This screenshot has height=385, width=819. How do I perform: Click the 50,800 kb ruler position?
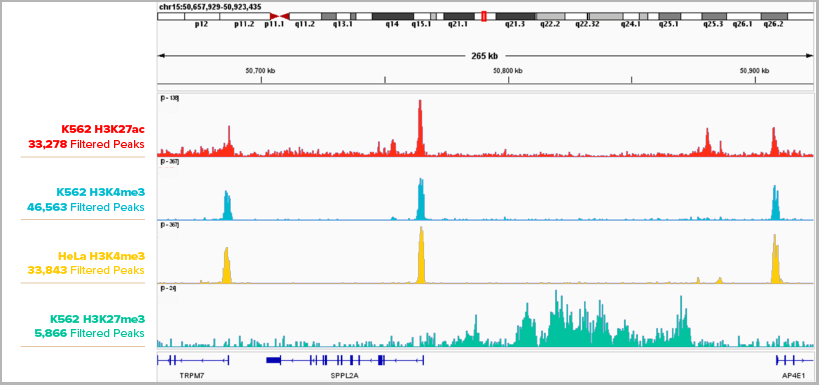[x=508, y=71]
